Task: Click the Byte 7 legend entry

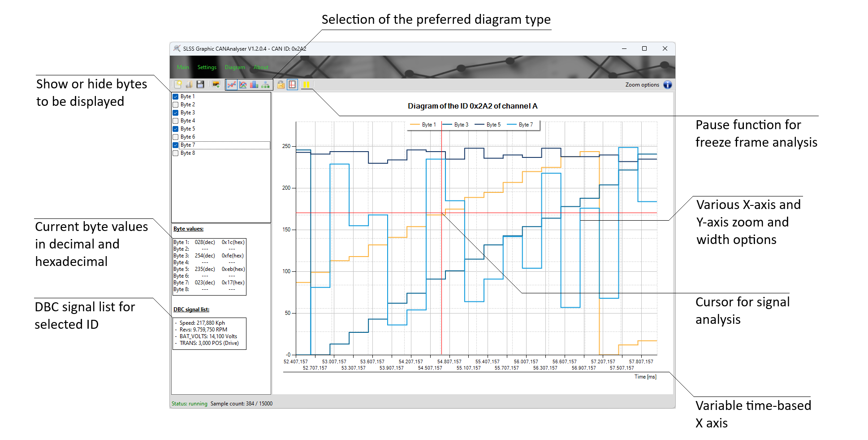Action: click(x=520, y=125)
